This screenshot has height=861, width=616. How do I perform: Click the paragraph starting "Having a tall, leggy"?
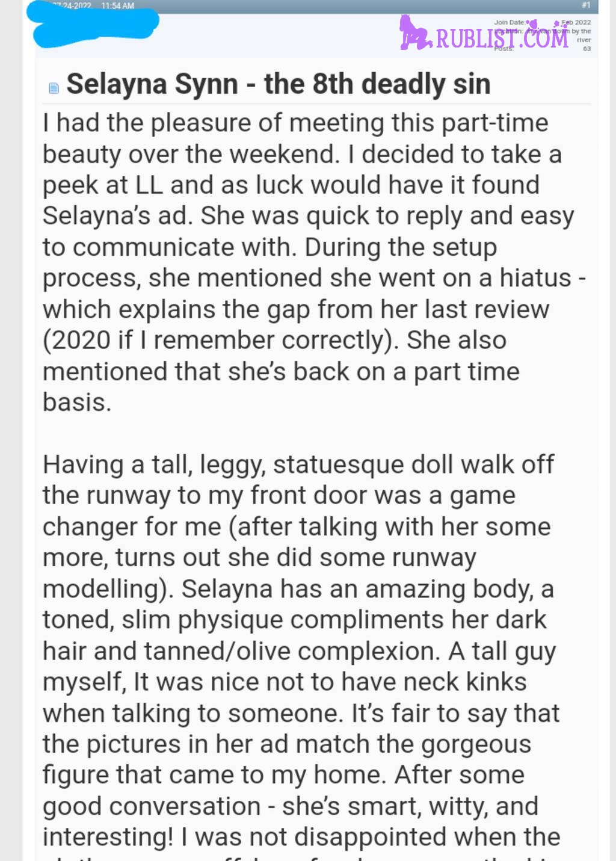(301, 656)
